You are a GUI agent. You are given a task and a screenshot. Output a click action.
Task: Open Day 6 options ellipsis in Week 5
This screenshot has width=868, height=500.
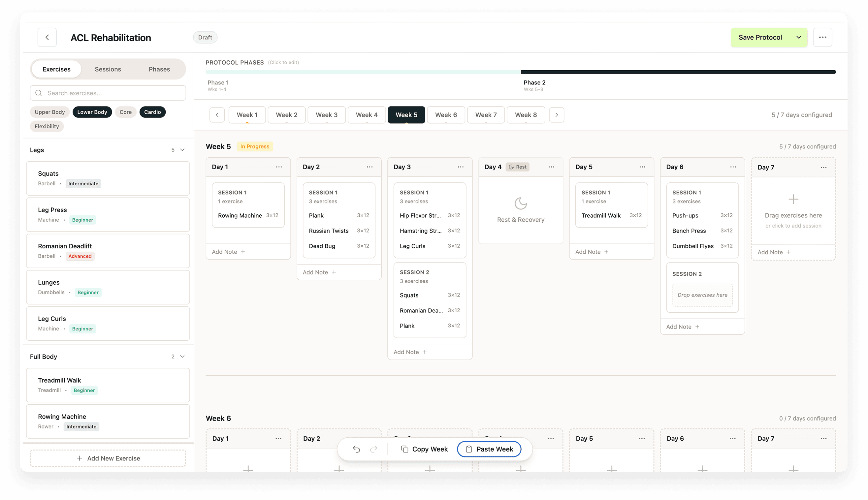point(733,167)
